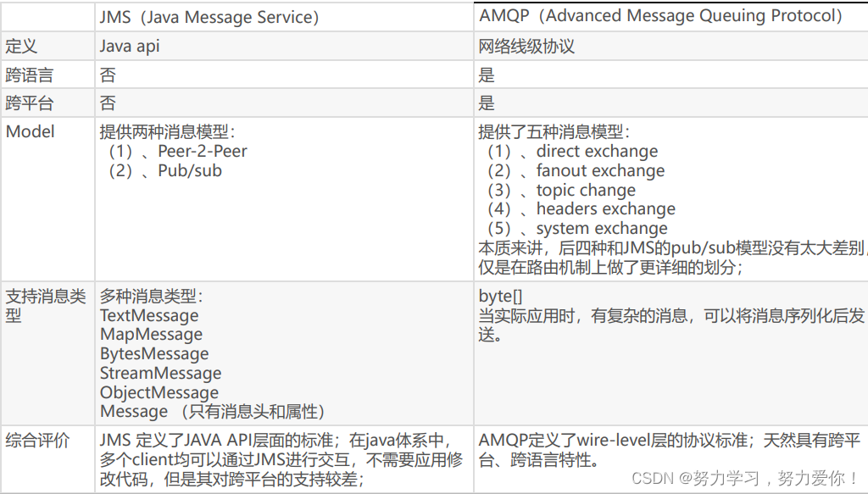Click the 'Java api' cell
This screenshot has width=868, height=494.
130,47
